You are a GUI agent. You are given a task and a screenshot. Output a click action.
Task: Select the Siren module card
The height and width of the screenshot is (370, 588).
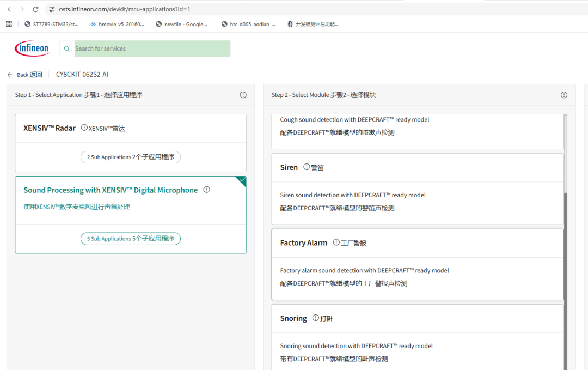click(x=418, y=189)
